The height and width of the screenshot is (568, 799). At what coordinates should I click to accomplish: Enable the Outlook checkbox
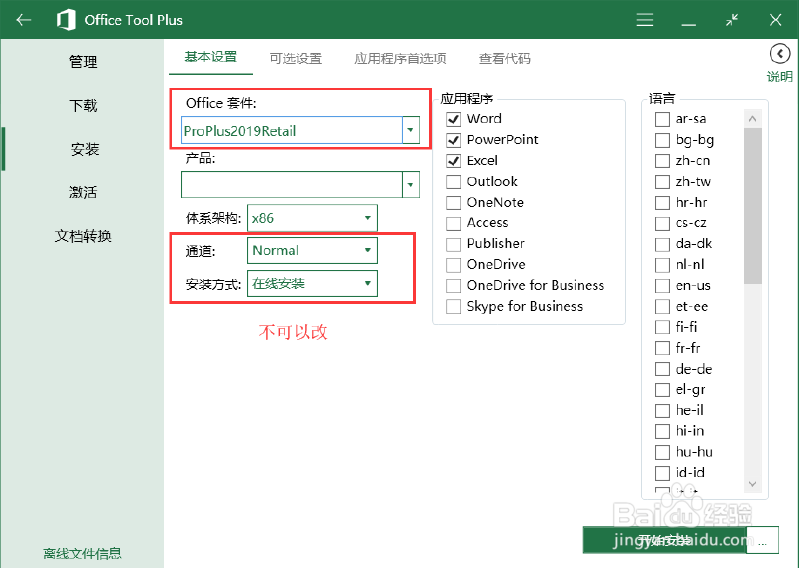tap(454, 182)
